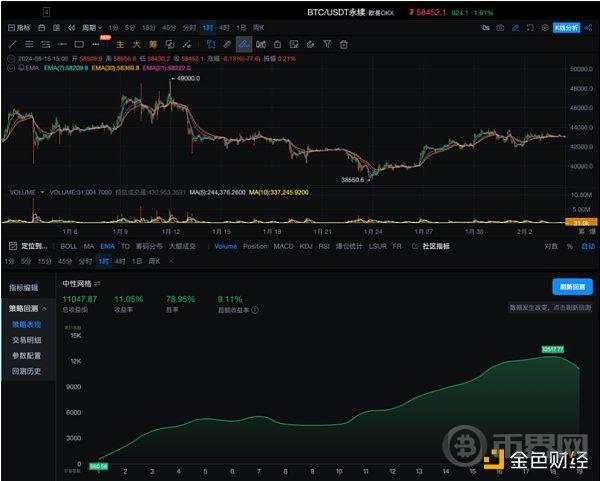Switch top timeframe to 4时
Image resolution: width=600 pixels, height=481 pixels.
[x=224, y=28]
